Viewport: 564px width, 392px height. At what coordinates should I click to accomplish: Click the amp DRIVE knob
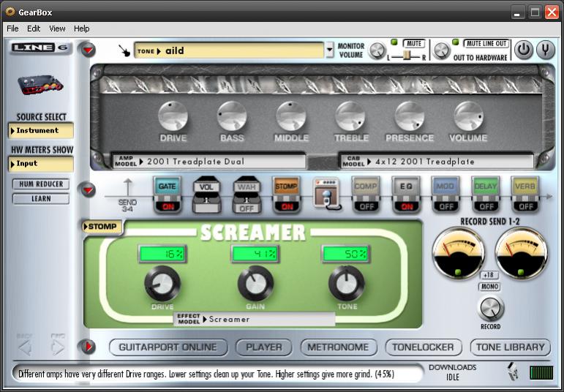coord(173,116)
